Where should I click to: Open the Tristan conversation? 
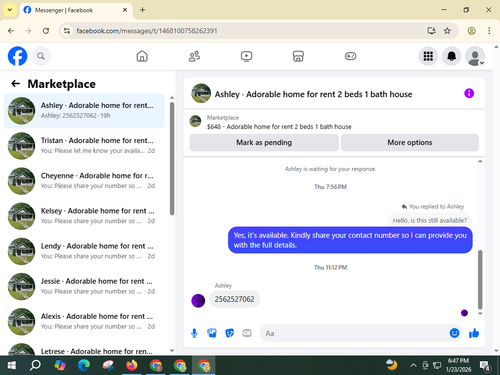pyautogui.click(x=84, y=146)
